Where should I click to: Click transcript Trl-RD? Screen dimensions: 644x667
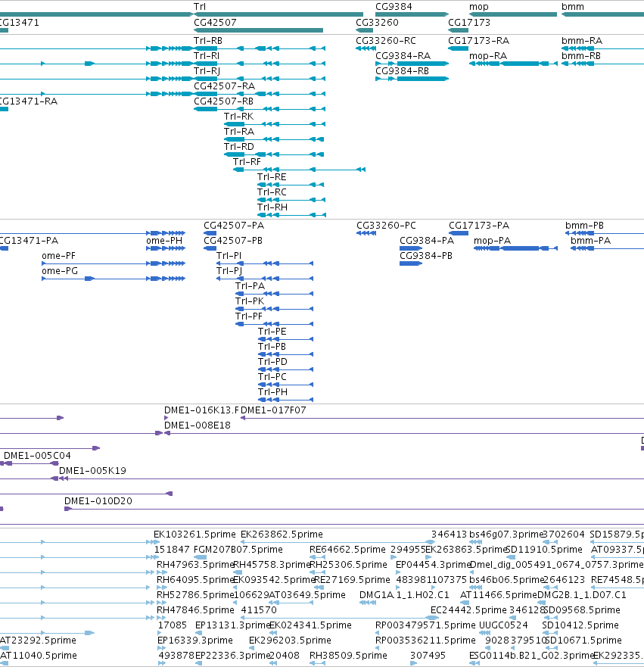coord(239,147)
